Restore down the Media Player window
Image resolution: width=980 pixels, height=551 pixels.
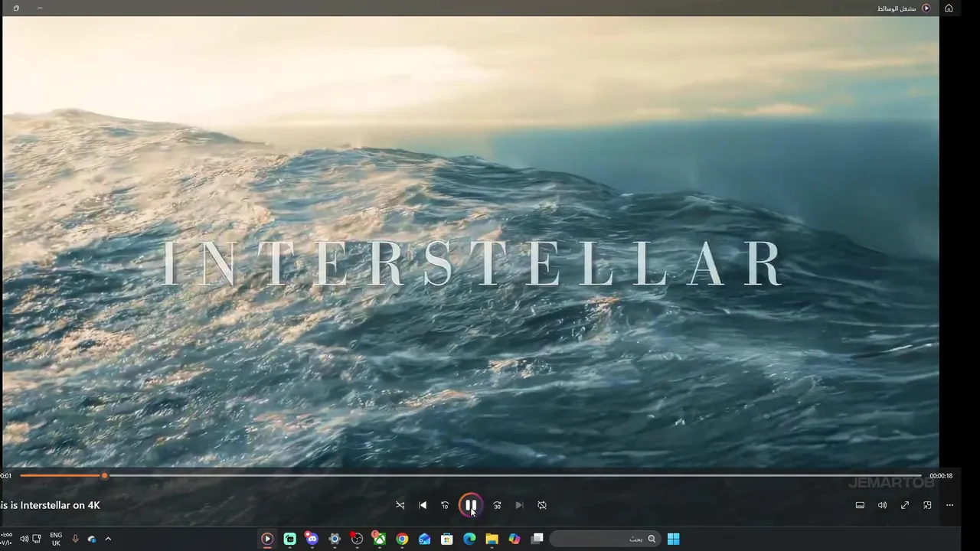[16, 8]
